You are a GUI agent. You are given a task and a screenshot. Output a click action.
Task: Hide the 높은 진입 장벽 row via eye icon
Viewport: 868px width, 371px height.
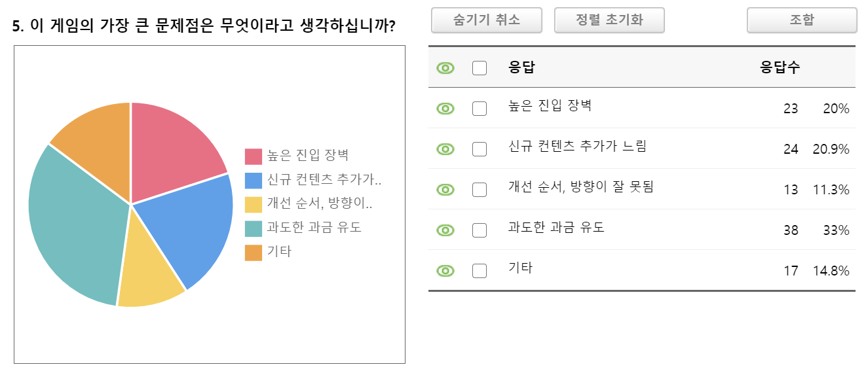point(445,109)
